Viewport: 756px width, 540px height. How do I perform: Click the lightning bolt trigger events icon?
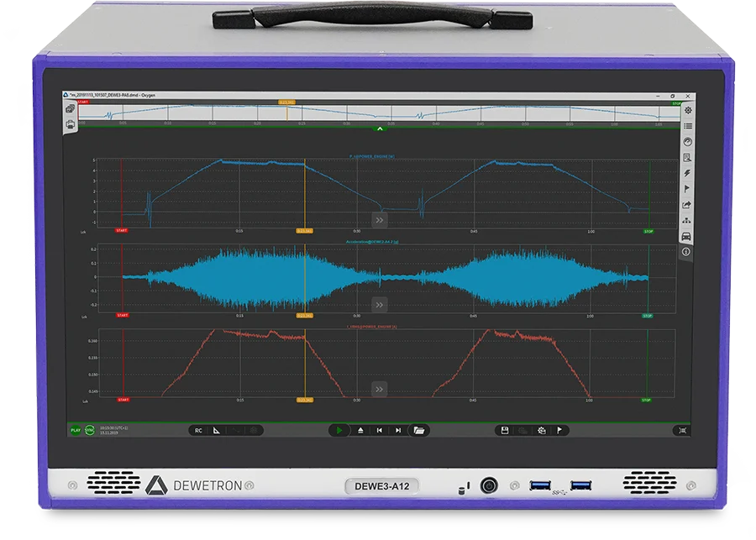[x=687, y=173]
